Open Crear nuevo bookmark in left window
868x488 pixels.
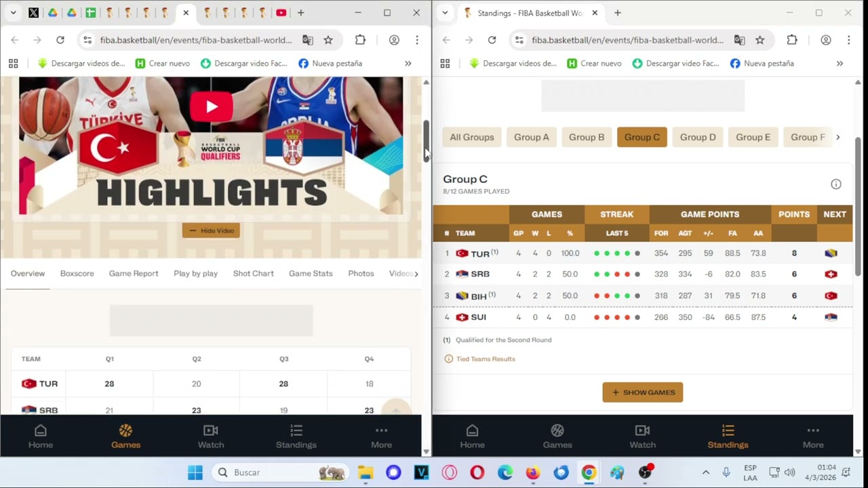tap(163, 64)
